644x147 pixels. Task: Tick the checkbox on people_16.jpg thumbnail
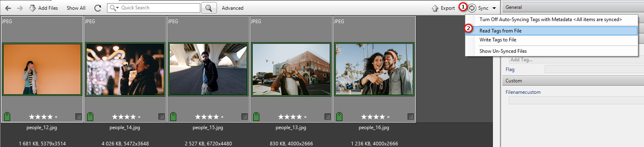(x=411, y=117)
